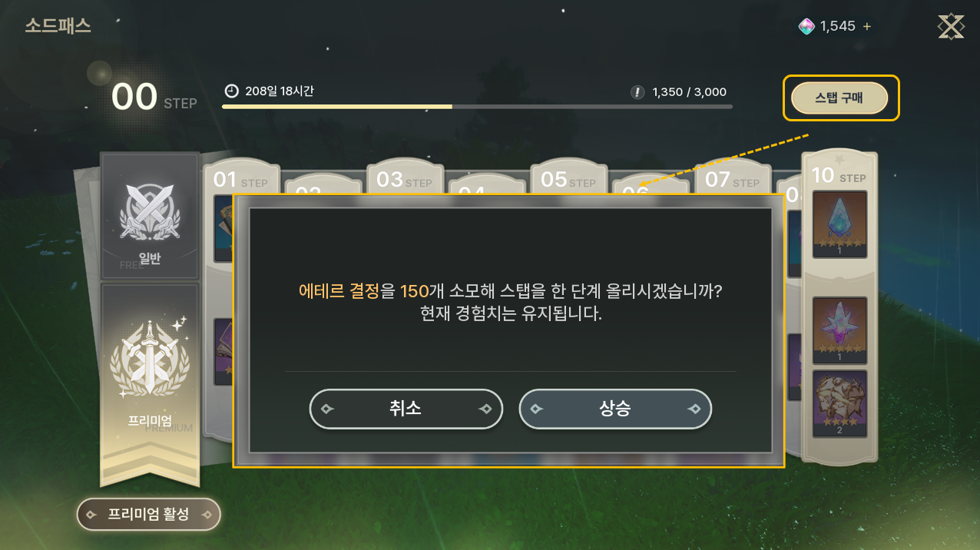Select the 03 STEP tab
980x550 pixels.
click(x=404, y=179)
